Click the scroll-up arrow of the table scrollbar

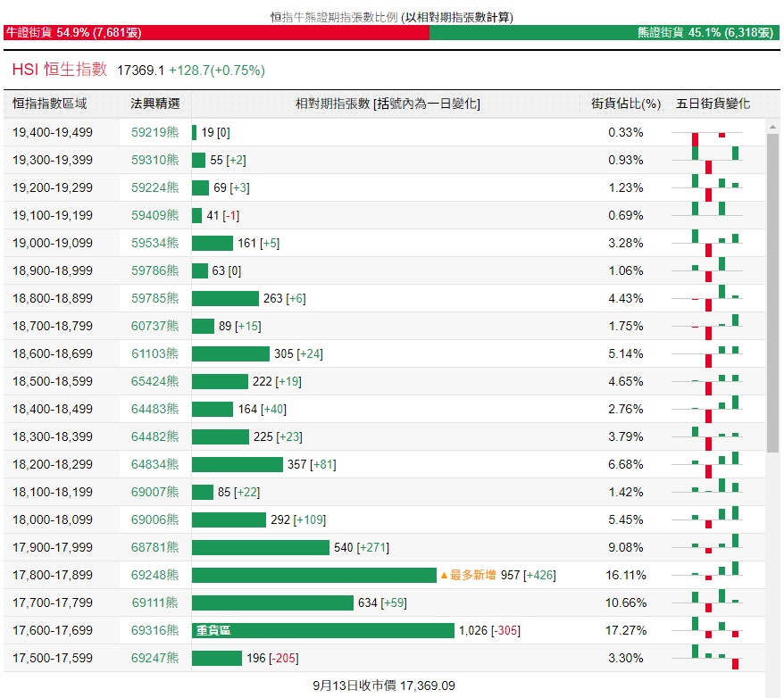[773, 126]
